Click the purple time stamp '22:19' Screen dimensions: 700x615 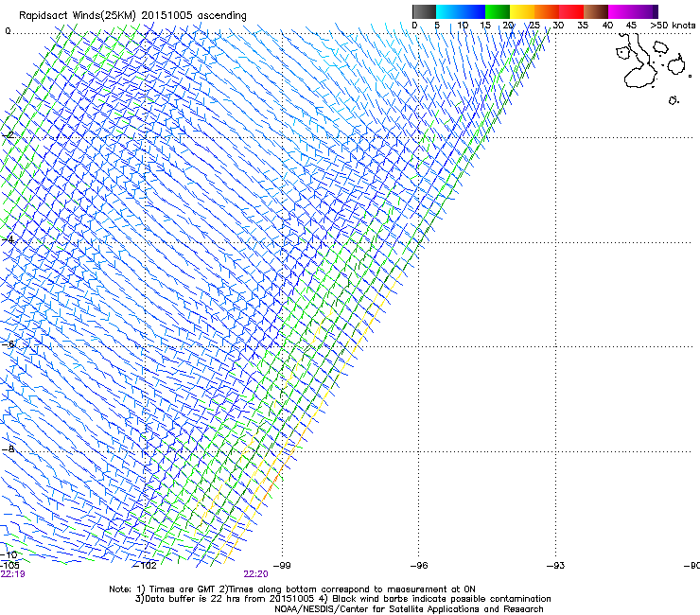[13, 574]
